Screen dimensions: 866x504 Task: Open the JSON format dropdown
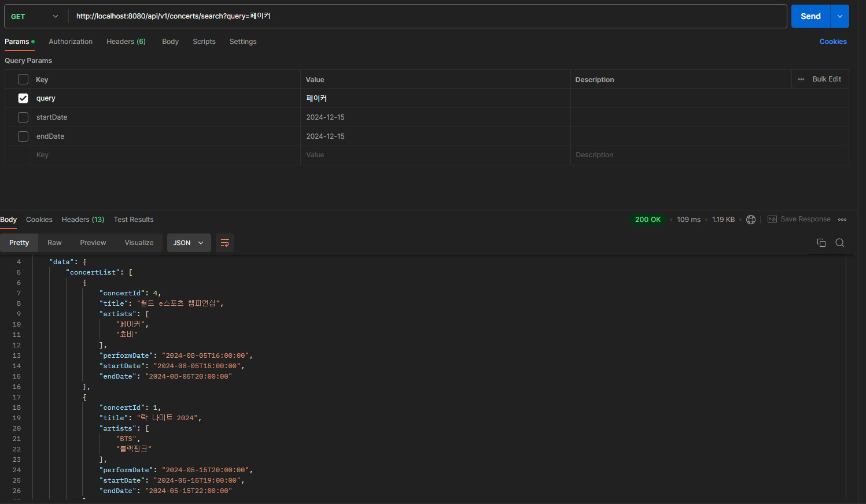[189, 243]
